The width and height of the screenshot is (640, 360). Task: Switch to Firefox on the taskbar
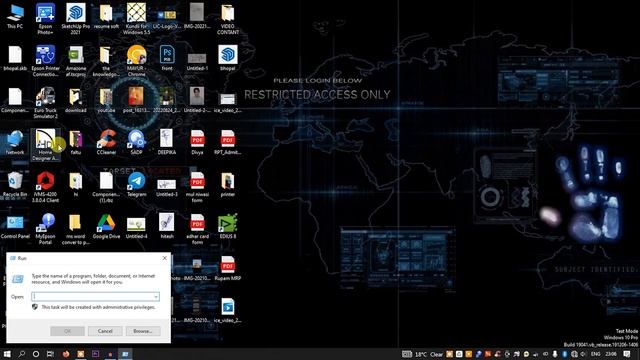(x=66, y=354)
